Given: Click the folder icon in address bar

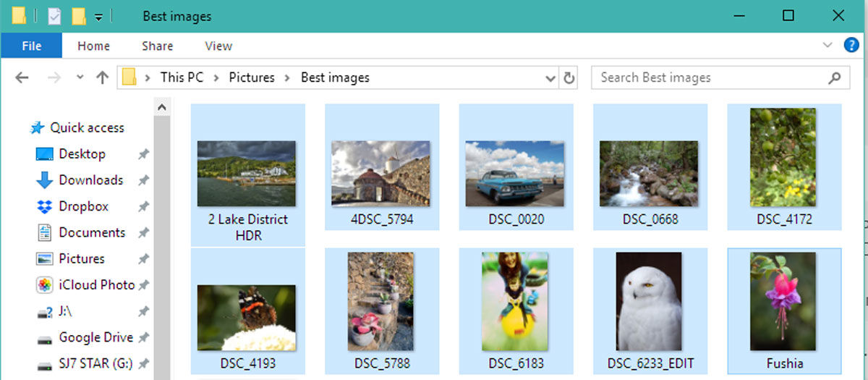Looking at the screenshot, I should click(x=129, y=77).
